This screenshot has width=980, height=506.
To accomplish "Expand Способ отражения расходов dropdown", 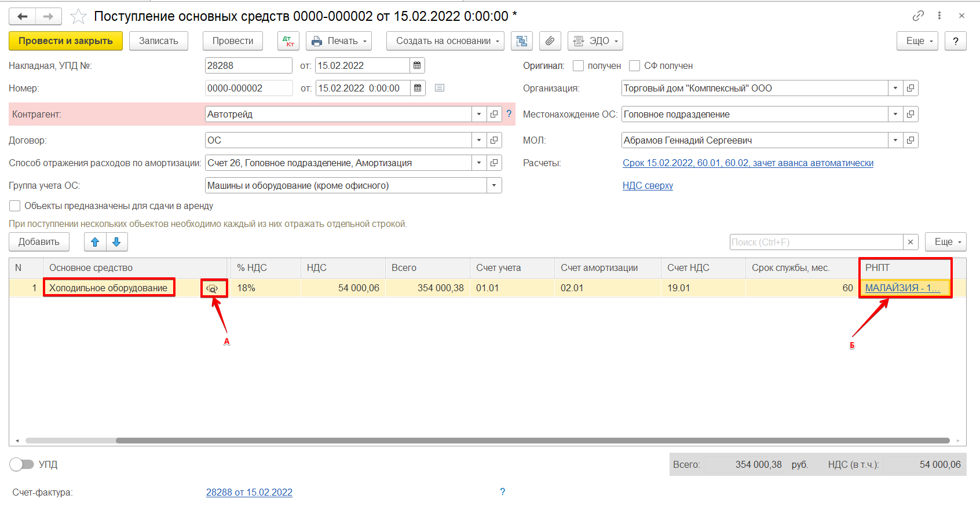I will [479, 163].
